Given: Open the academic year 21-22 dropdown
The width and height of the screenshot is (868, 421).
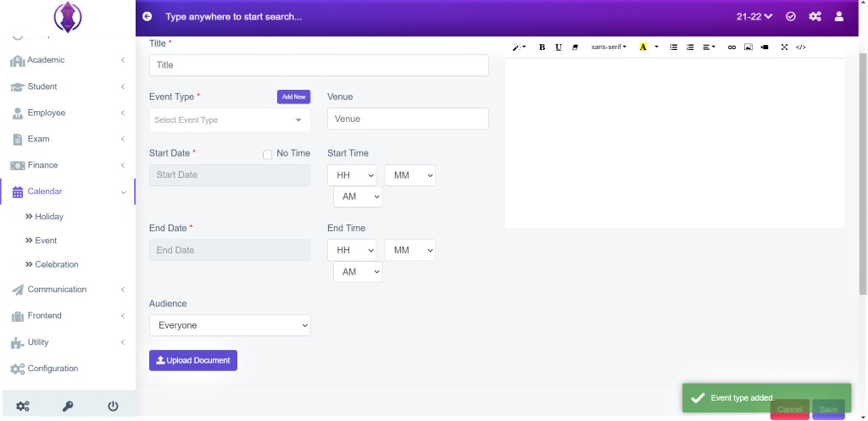Looking at the screenshot, I should [754, 17].
